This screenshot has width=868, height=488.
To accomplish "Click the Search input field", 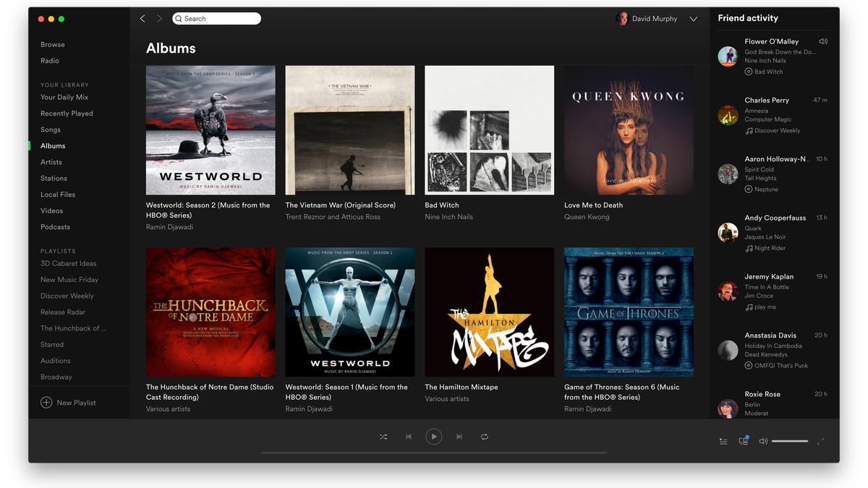I will (x=217, y=19).
